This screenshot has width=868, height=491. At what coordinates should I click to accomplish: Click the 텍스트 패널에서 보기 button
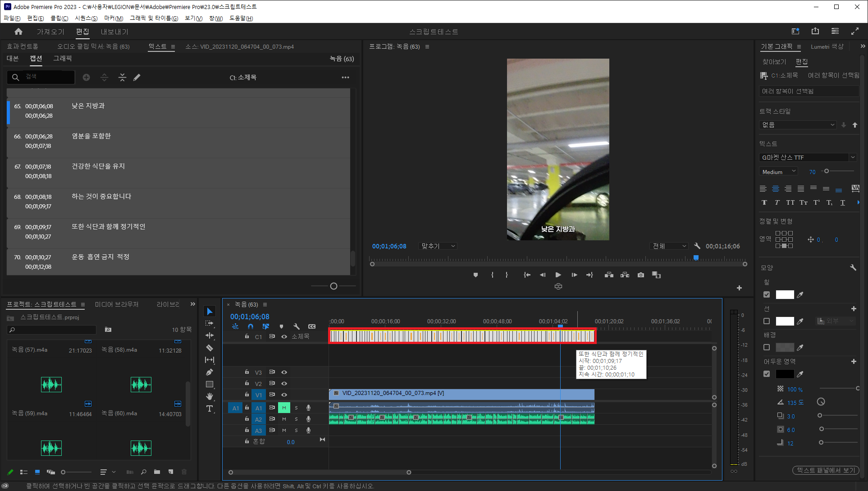coord(825,470)
